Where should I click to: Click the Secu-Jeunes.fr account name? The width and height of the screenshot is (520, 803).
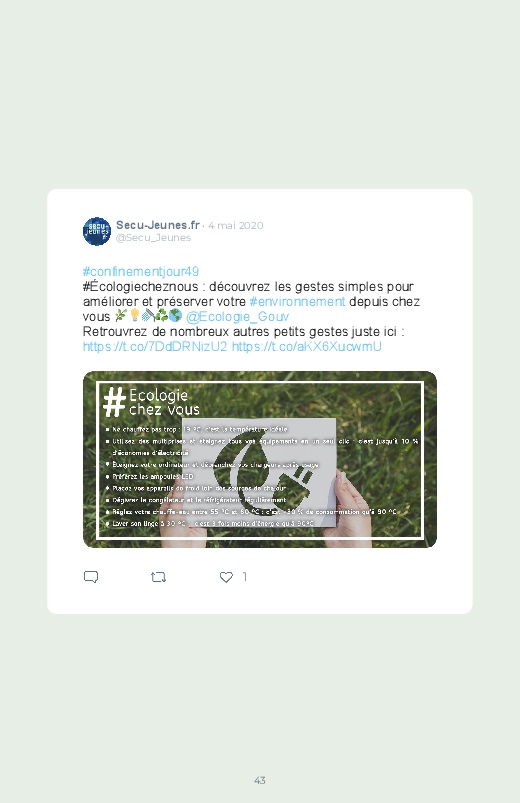click(158, 225)
